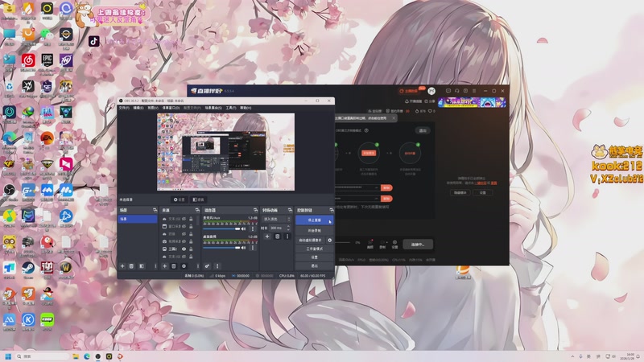
Task: Click Start Recording in OBS controls
Action: click(x=314, y=231)
